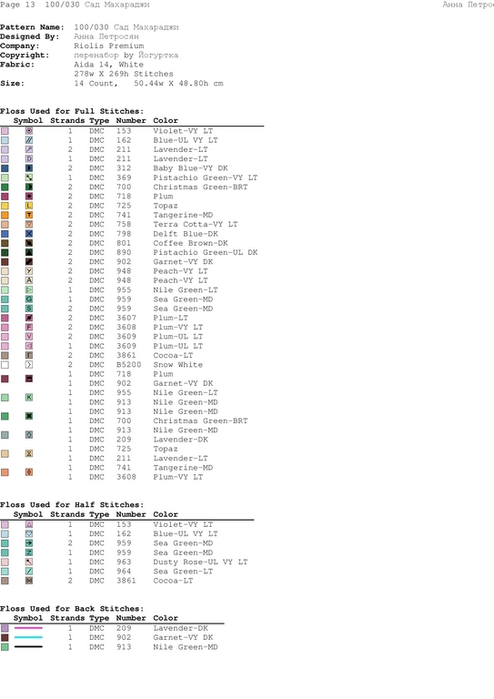This screenshot has width=494, height=699.
Task: Click the pink backstitch line sample for 209 Lavender-DK
Action: click(28, 628)
